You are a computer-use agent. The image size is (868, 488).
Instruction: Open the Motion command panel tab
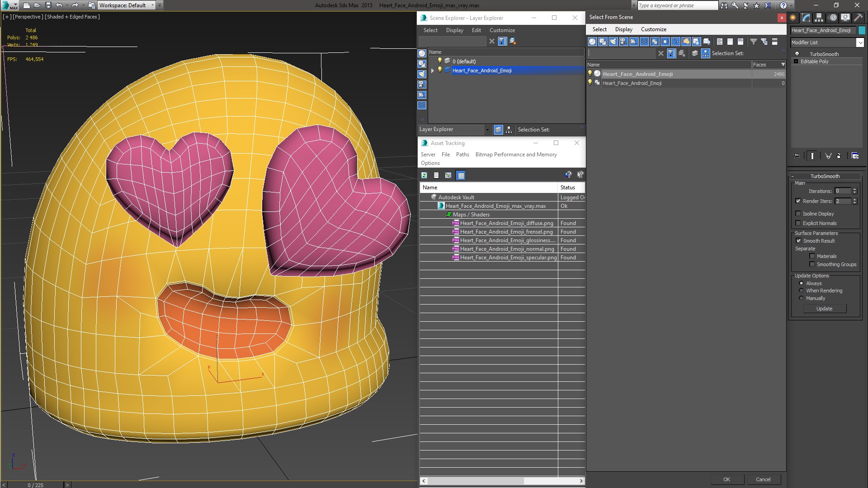tap(832, 18)
